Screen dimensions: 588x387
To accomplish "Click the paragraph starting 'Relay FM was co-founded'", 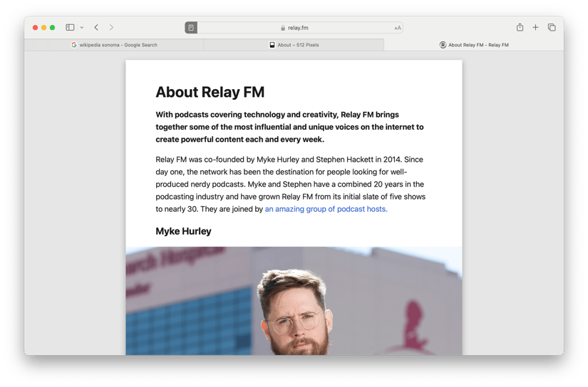I will [x=291, y=184].
